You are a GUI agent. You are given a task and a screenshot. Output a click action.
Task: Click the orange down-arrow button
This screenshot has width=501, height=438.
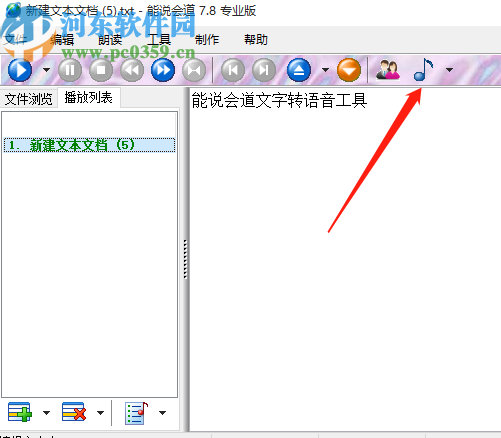point(349,70)
